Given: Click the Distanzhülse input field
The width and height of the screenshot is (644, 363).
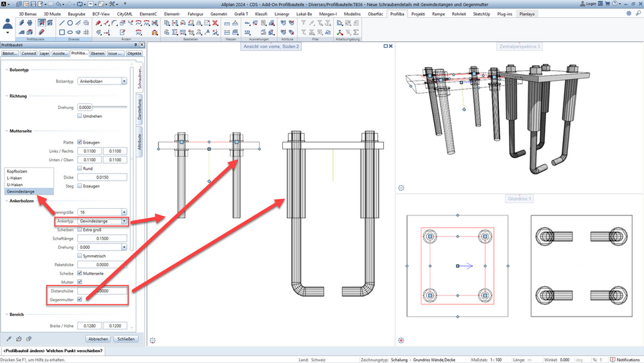Looking at the screenshot, I should click(102, 291).
